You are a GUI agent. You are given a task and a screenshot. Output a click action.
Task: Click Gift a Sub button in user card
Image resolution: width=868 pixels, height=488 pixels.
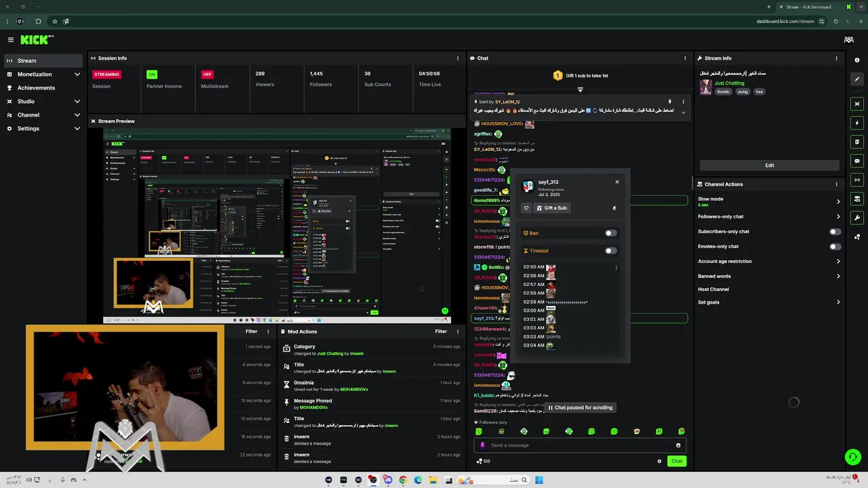tap(551, 208)
